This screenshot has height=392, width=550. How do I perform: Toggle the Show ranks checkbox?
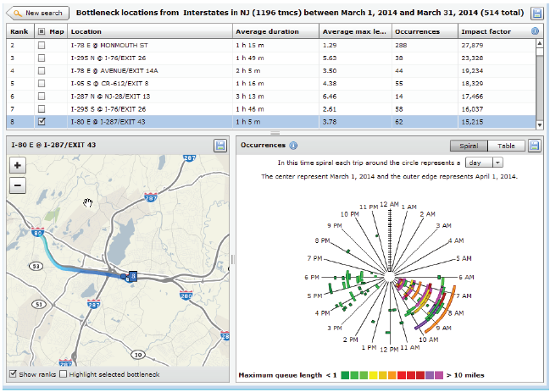[x=11, y=374]
